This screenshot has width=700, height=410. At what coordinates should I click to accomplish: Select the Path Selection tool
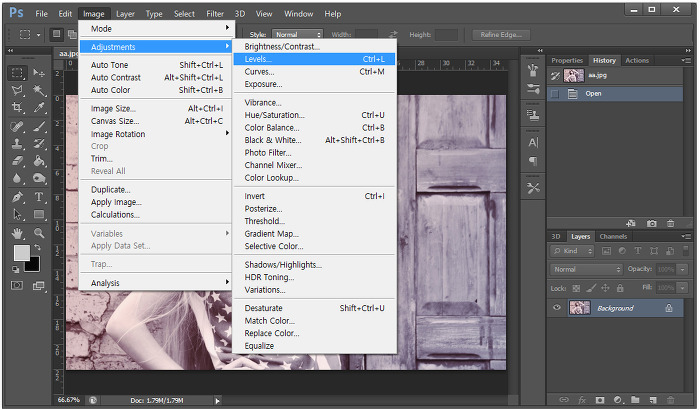(x=17, y=214)
